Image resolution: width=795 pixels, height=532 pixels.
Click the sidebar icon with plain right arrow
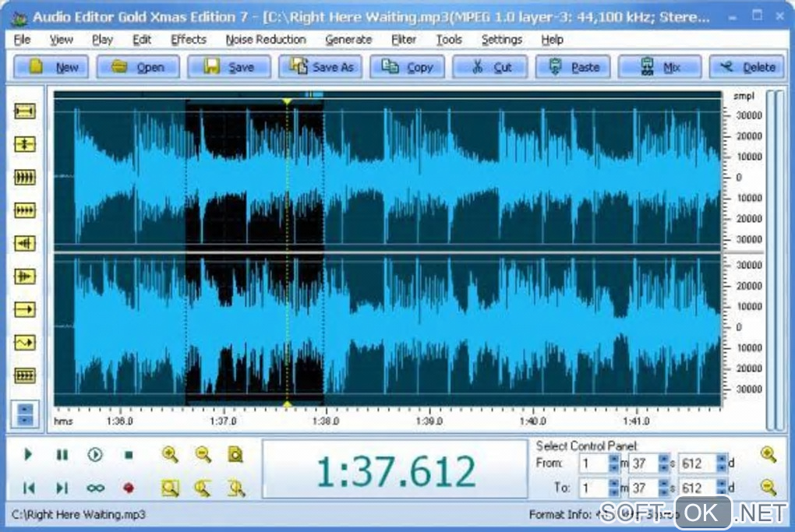(x=25, y=309)
